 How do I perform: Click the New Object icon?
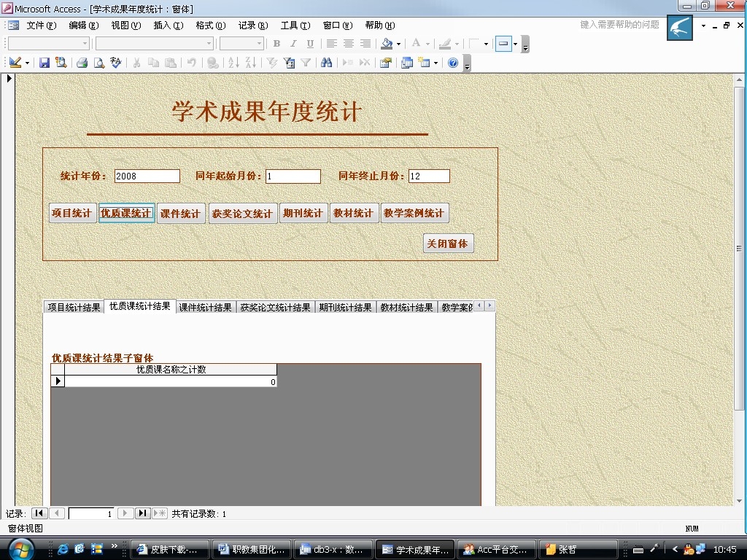coord(424,63)
